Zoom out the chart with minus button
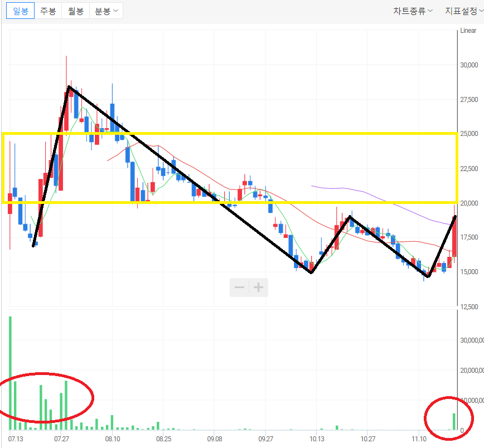Screen dimensions: 484x448 pos(239,288)
